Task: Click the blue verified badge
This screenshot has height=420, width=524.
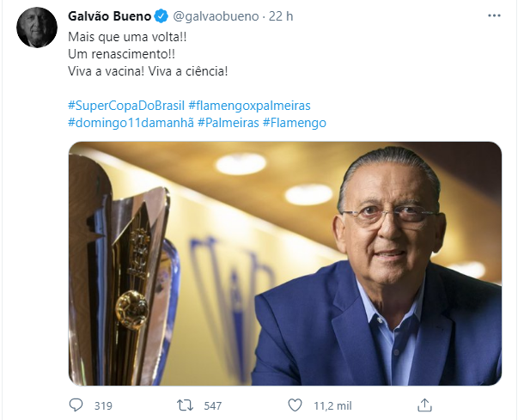Action: 161,16
